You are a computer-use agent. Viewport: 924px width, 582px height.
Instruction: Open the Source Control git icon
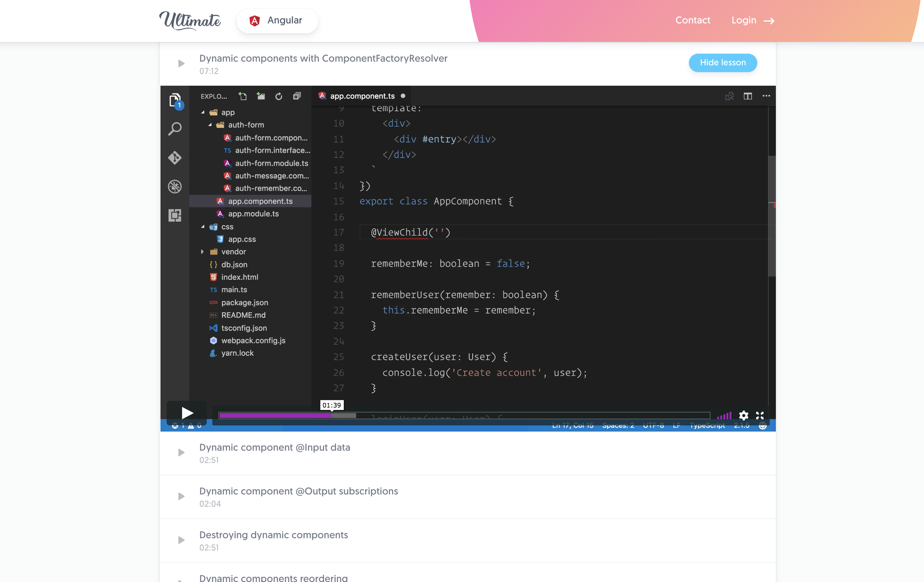point(175,158)
